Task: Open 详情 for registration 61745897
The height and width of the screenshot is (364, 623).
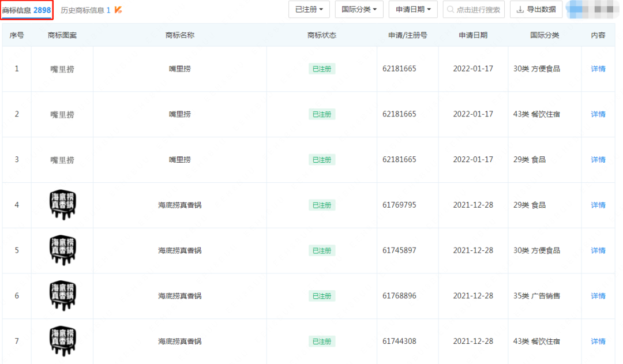Action: tap(598, 250)
